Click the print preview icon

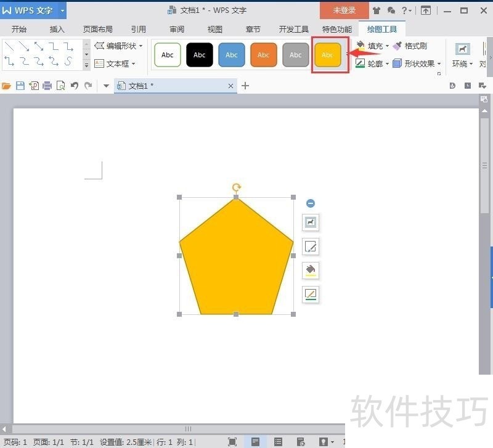(x=60, y=86)
